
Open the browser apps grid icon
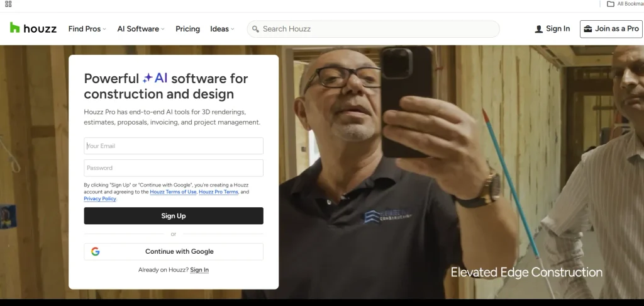8,4
